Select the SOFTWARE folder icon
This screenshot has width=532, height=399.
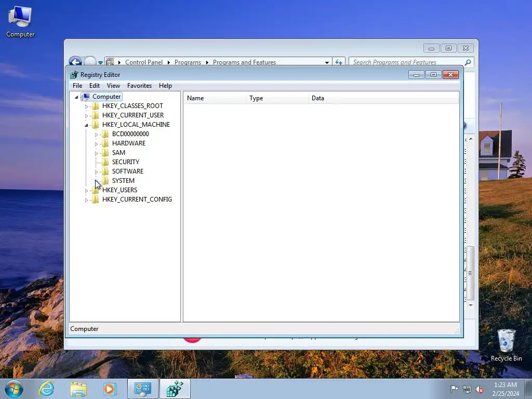click(x=105, y=171)
